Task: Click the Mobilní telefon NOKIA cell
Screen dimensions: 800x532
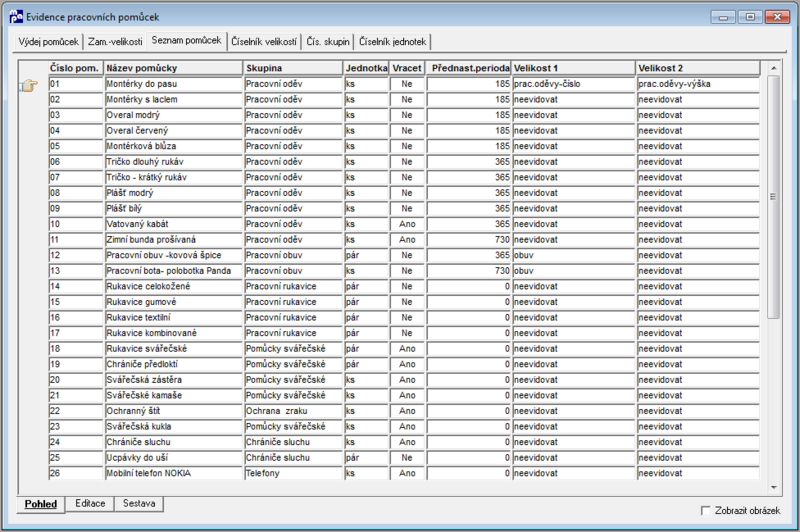Action: coord(173,473)
